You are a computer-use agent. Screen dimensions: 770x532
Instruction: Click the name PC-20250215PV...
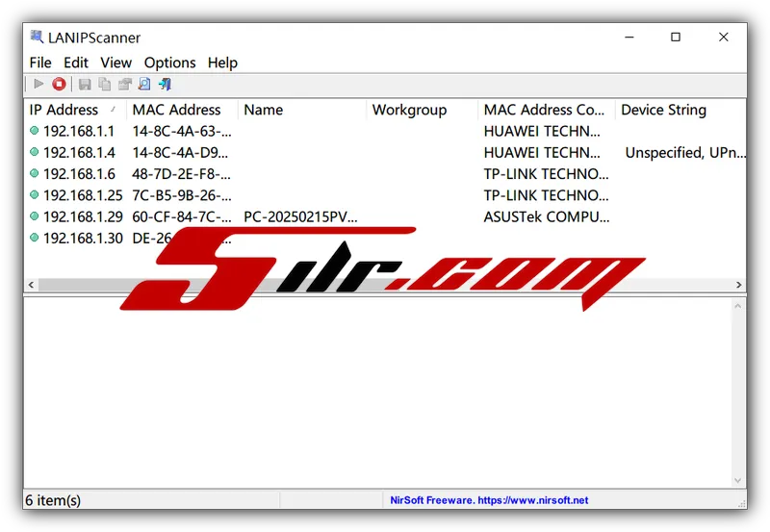pos(300,216)
